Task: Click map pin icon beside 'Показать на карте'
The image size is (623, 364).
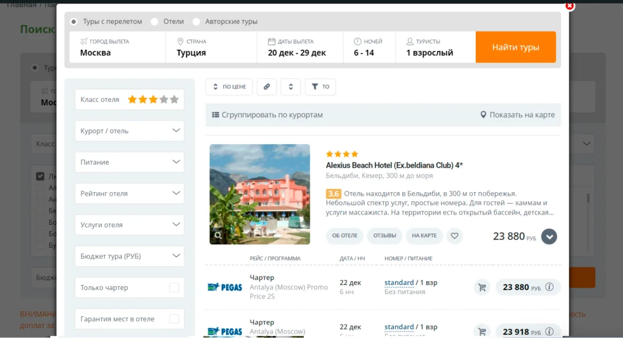Action: click(483, 115)
